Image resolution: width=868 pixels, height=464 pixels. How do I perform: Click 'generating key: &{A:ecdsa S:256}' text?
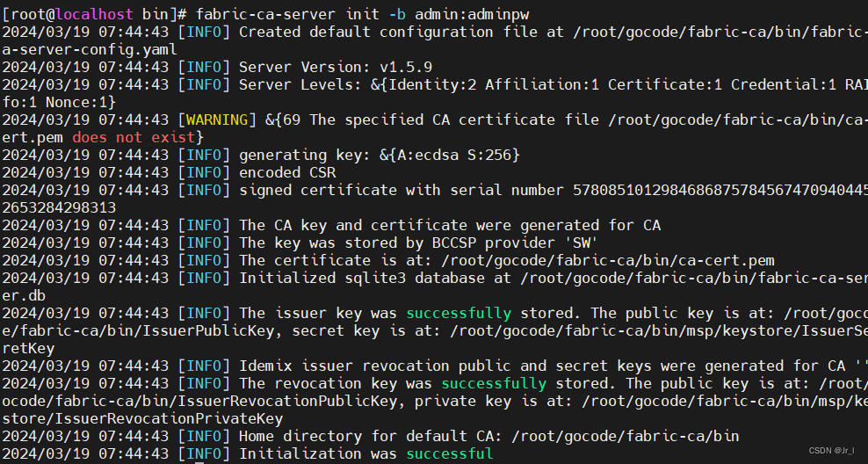380,155
